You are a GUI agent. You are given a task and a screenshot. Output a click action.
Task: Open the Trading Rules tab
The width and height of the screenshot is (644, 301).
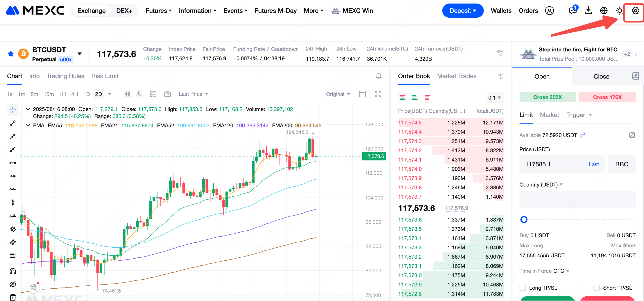pos(65,76)
